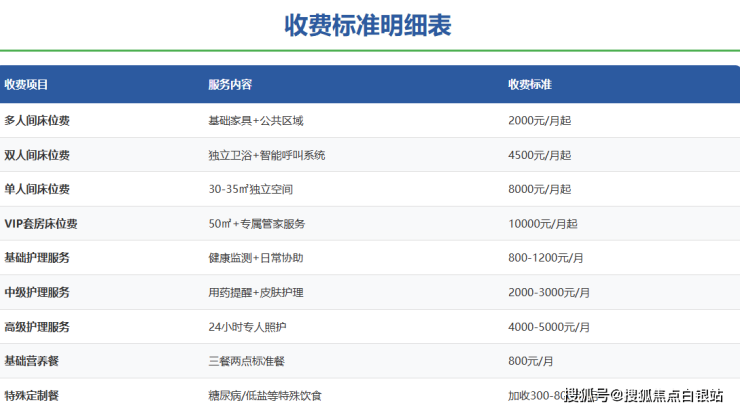Select the 收费标准 column header
The height and width of the screenshot is (411, 740).
tap(530, 85)
